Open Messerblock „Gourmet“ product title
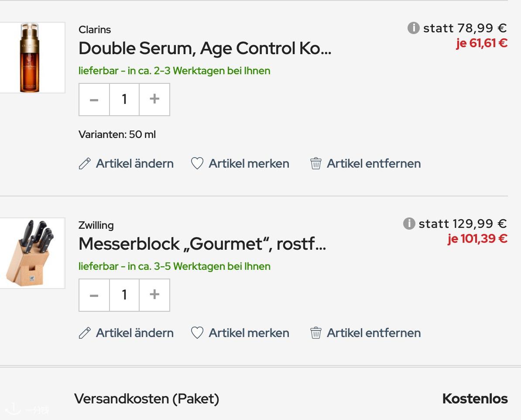Image resolution: width=521 pixels, height=420 pixels. click(x=202, y=244)
